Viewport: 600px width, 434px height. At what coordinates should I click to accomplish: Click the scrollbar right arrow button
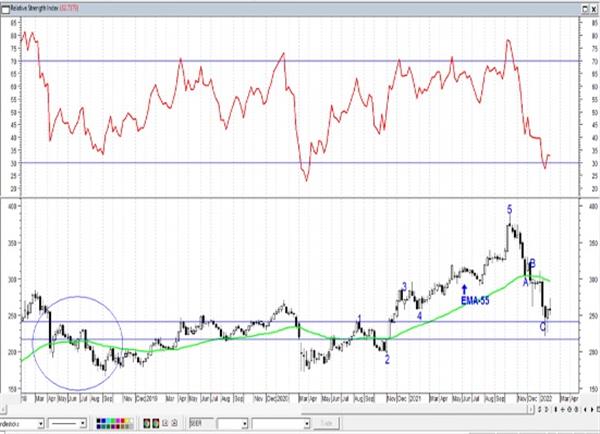531,410
